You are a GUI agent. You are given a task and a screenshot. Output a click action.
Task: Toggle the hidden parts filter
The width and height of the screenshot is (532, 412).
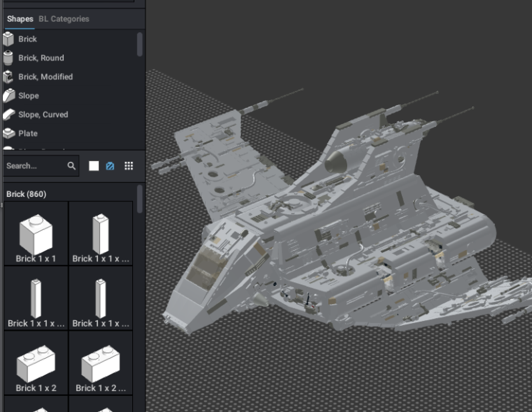[x=110, y=165]
